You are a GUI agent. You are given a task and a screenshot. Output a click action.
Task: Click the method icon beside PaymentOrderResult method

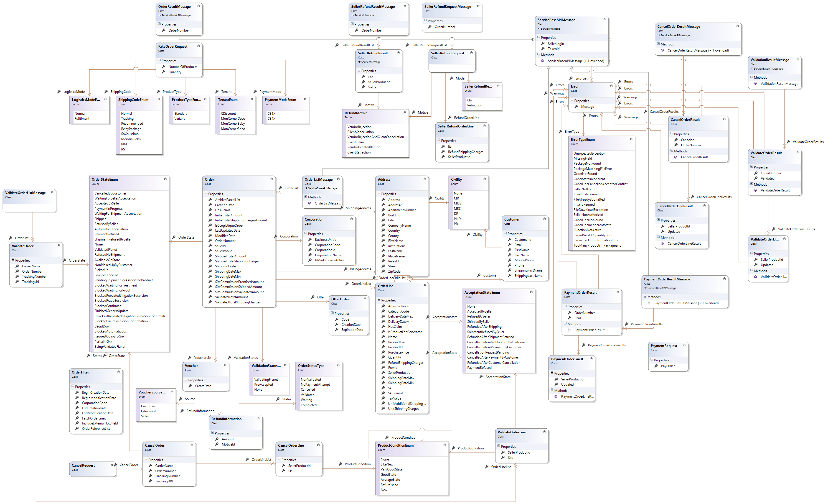(569, 330)
